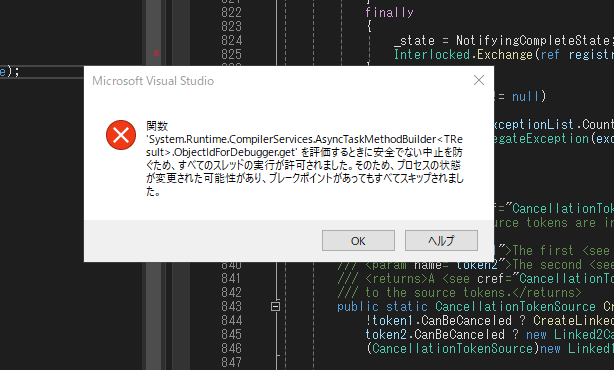Click Interlocked.Exchange on line 825
Screen dimensions: 614x370
(463, 54)
